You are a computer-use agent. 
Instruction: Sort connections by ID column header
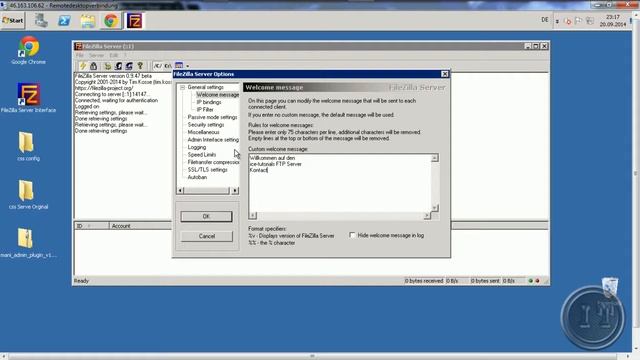[91, 226]
